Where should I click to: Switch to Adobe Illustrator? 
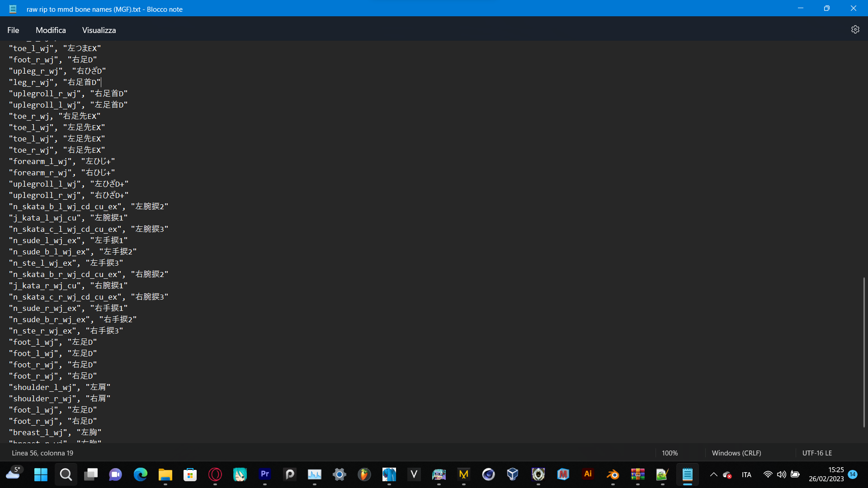[588, 474]
